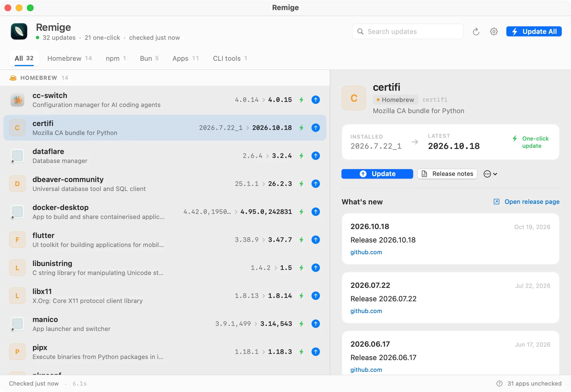The height and width of the screenshot is (392, 571).
Task: Click the Homebrew section mug icon
Action: tap(13, 78)
